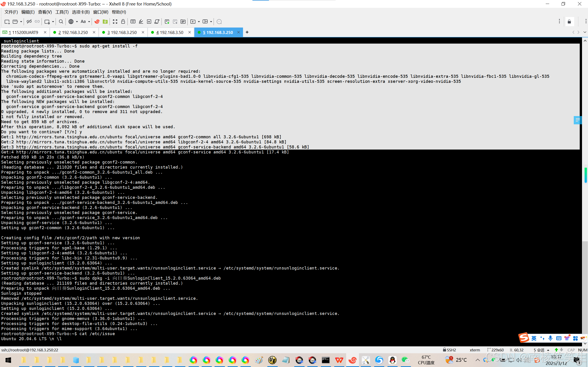Toggle the lock icon at toolbar right
This screenshot has height=367, width=588.
(569, 22)
